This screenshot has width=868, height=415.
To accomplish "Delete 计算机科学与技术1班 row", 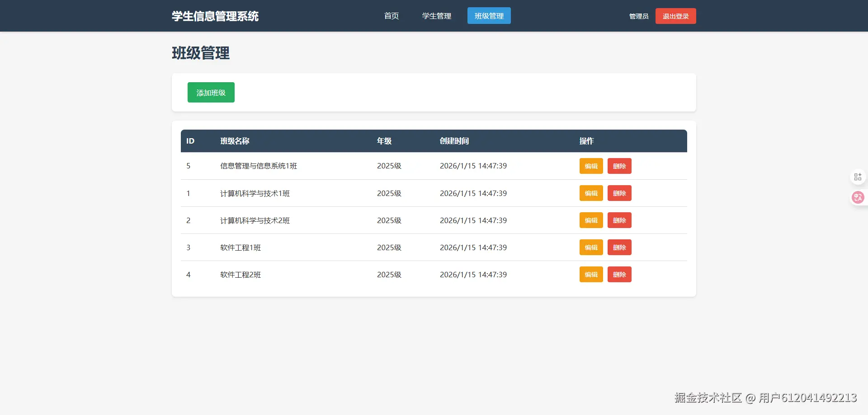I will pos(619,193).
